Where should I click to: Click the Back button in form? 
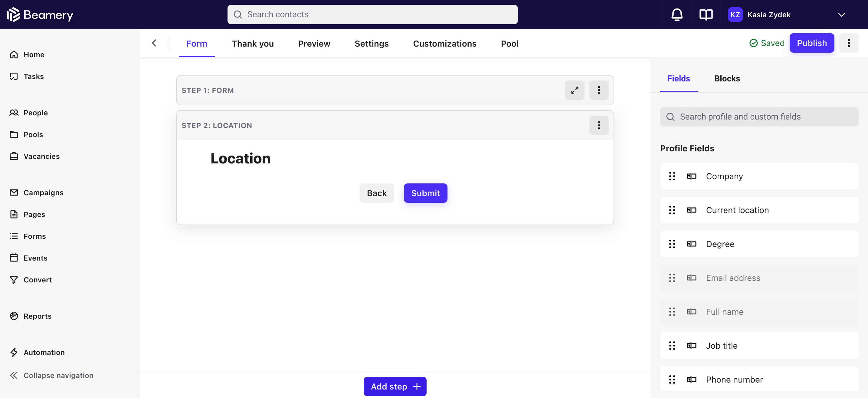377,193
